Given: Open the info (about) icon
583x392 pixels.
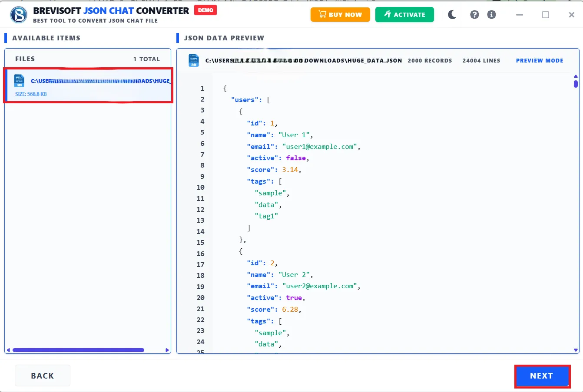Looking at the screenshot, I should click(492, 15).
